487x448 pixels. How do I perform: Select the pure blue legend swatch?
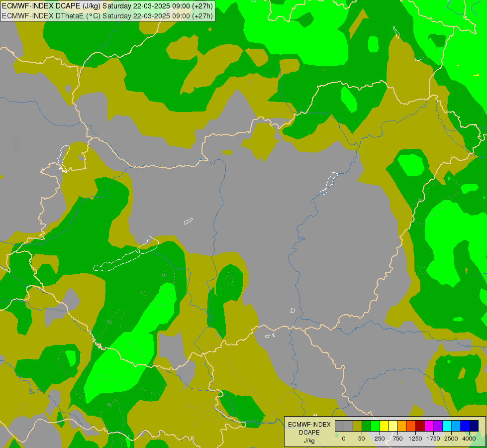[x=465, y=426]
